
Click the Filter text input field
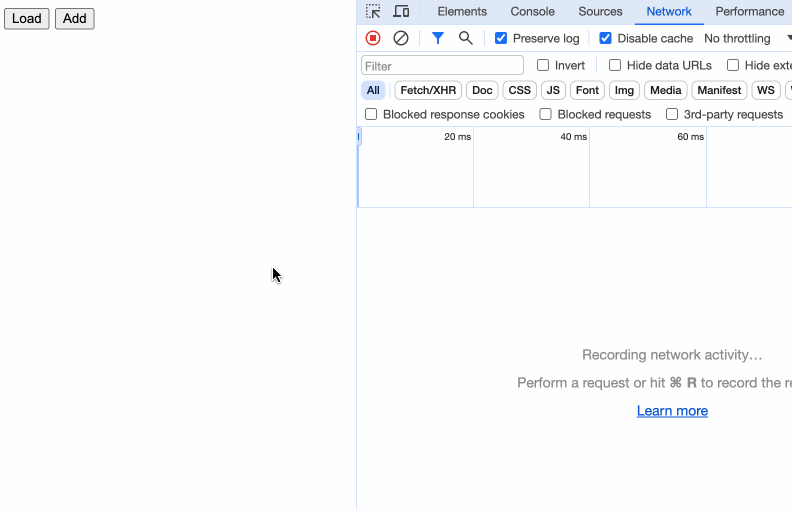pos(442,66)
